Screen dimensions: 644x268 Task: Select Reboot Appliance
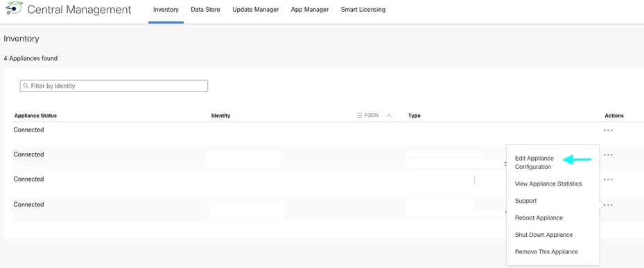click(x=539, y=218)
